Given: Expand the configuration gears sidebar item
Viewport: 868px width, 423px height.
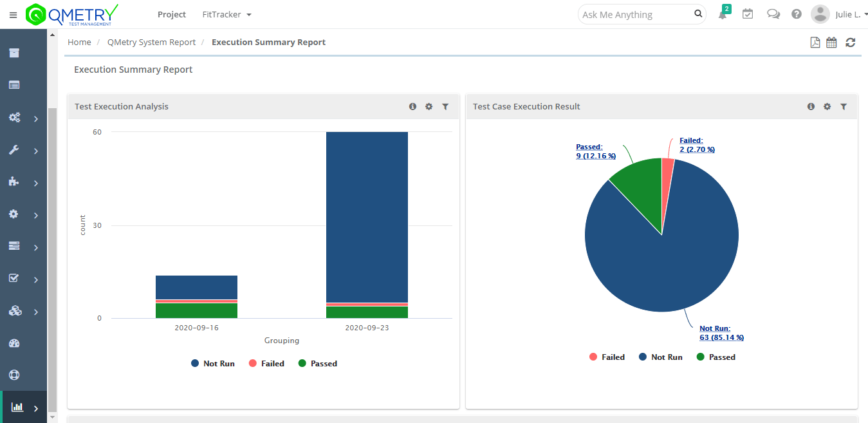Looking at the screenshot, I should coord(15,118).
